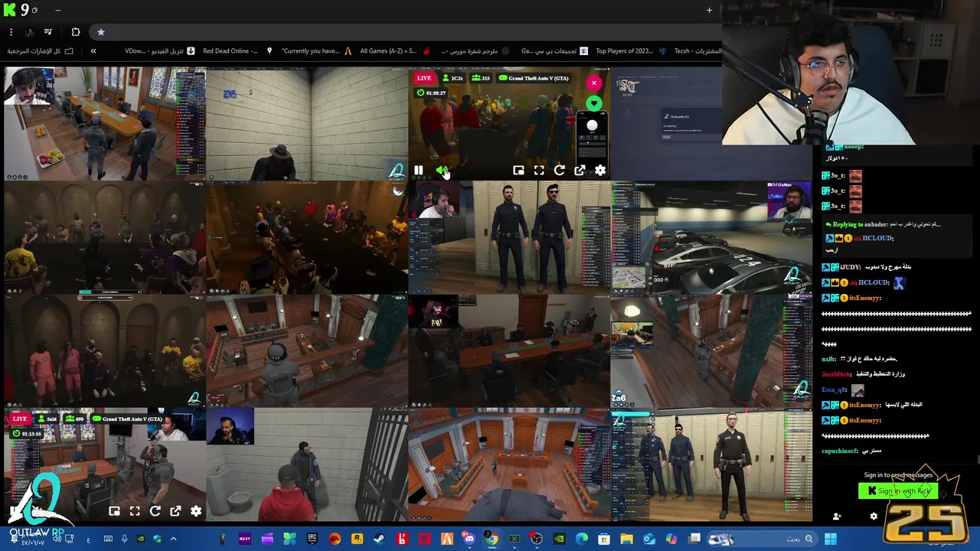Pause the 1CJx live stream tile
Image resolution: width=980 pixels, height=551 pixels.
pos(419,171)
